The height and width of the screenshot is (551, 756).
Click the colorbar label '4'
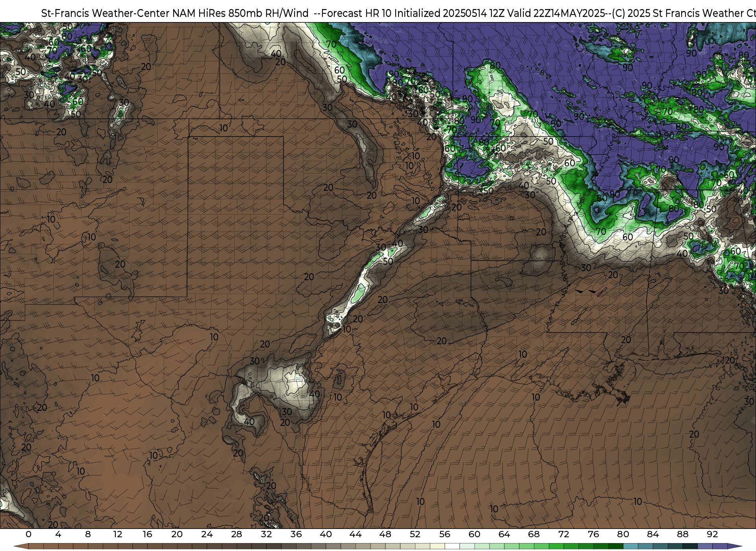tap(58, 534)
